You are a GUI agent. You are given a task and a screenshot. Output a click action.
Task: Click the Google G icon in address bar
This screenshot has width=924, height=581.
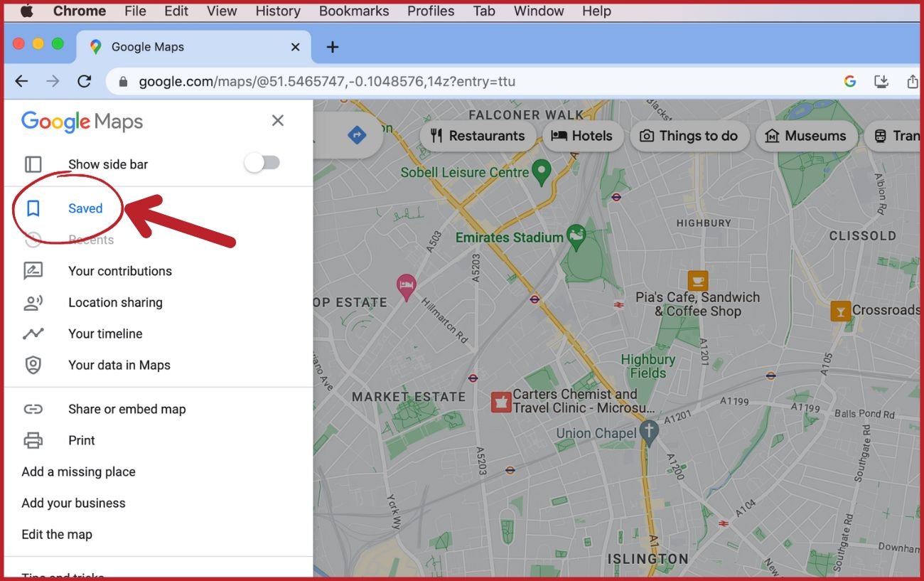[850, 81]
